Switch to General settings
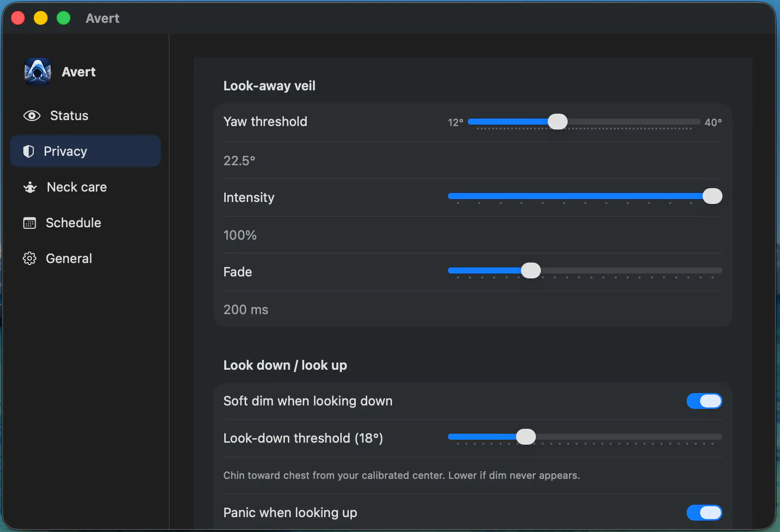Image resolution: width=780 pixels, height=532 pixels. coord(85,259)
